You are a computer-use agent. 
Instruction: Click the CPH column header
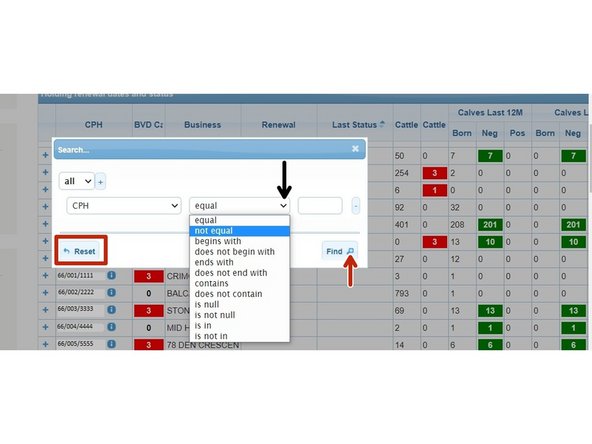[94, 125]
